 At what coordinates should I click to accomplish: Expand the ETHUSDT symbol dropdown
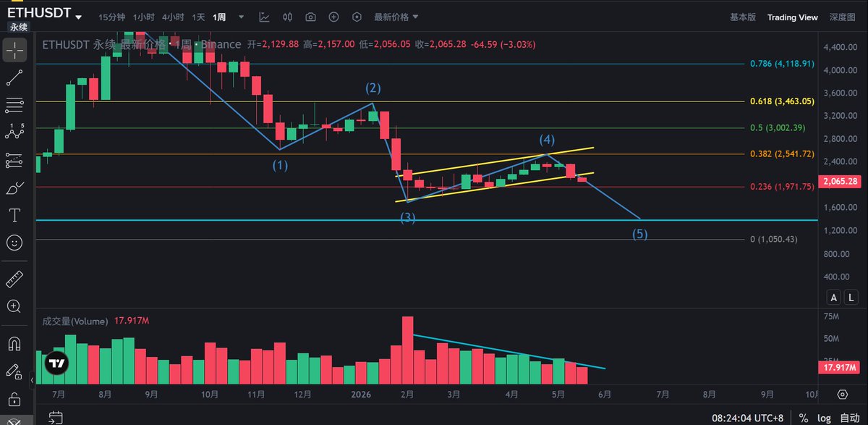pyautogui.click(x=78, y=17)
